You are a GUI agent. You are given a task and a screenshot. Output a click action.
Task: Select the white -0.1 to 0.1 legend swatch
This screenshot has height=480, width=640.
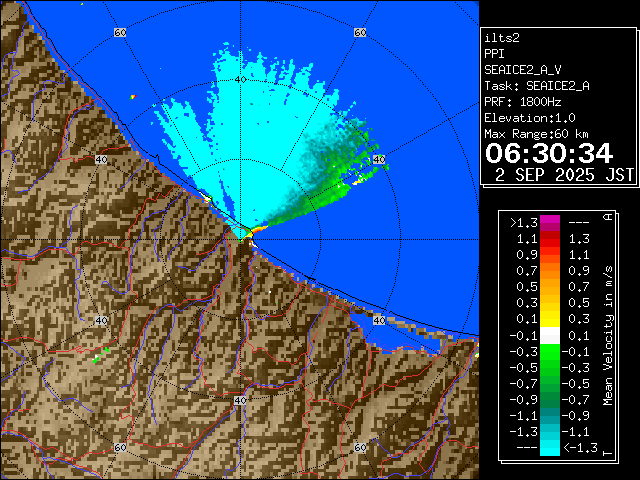pos(550,335)
